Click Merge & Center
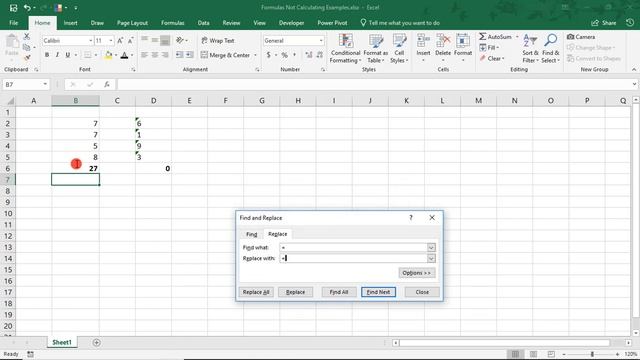The width and height of the screenshot is (640, 360). 226,55
